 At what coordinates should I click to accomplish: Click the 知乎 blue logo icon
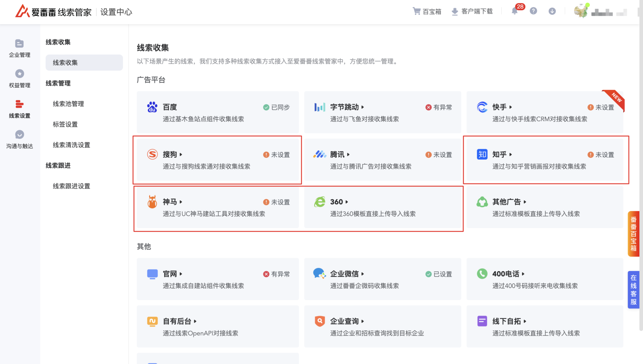click(x=482, y=154)
